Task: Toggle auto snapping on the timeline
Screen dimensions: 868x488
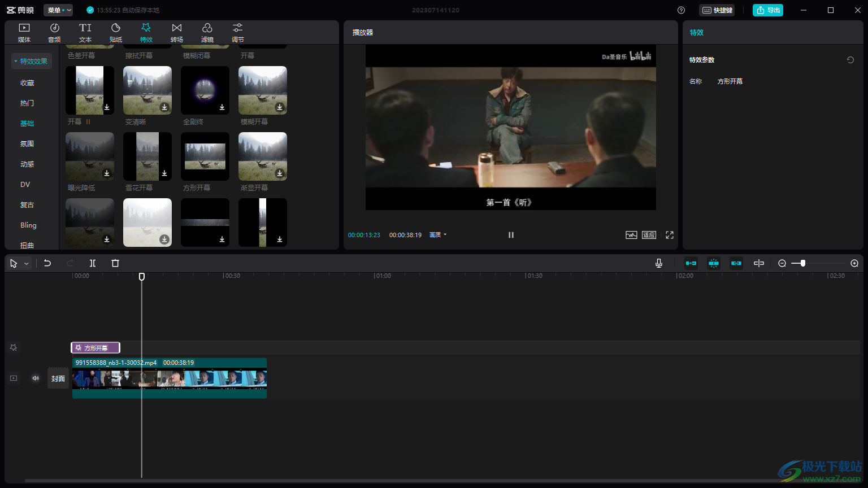Action: point(714,263)
